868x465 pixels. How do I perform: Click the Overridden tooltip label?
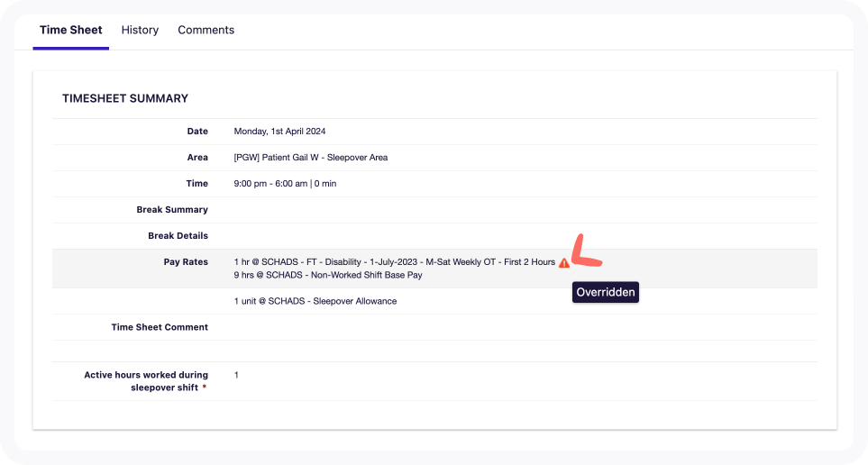pos(606,292)
